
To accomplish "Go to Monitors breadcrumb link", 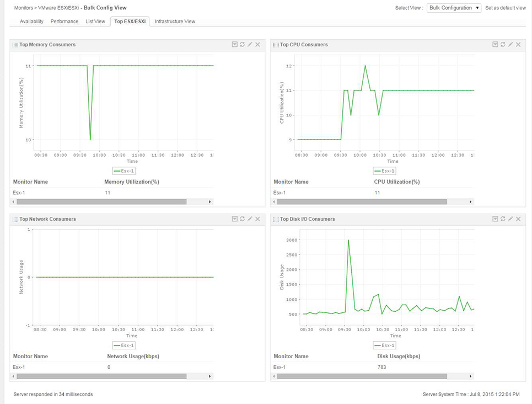I will [23, 8].
